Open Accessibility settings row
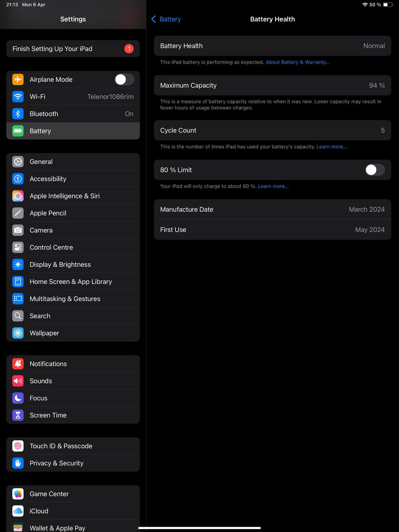Viewport: 399px width, 532px height. 73,179
